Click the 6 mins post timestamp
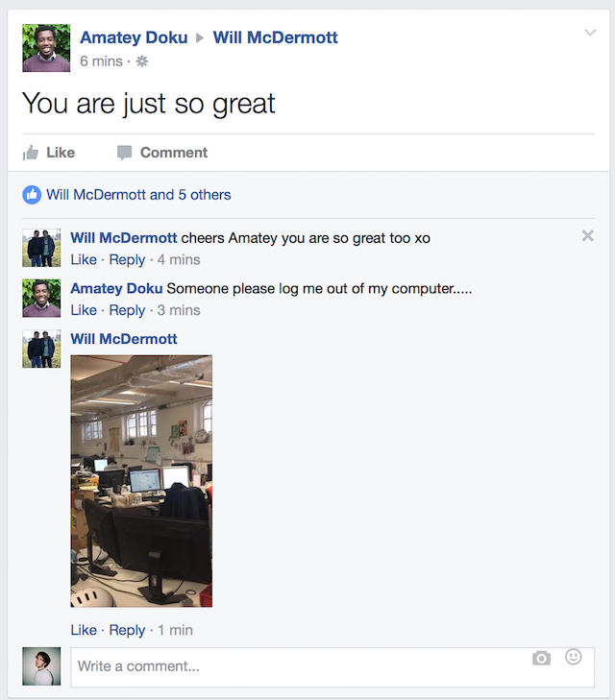The width and height of the screenshot is (615, 700). (x=101, y=61)
